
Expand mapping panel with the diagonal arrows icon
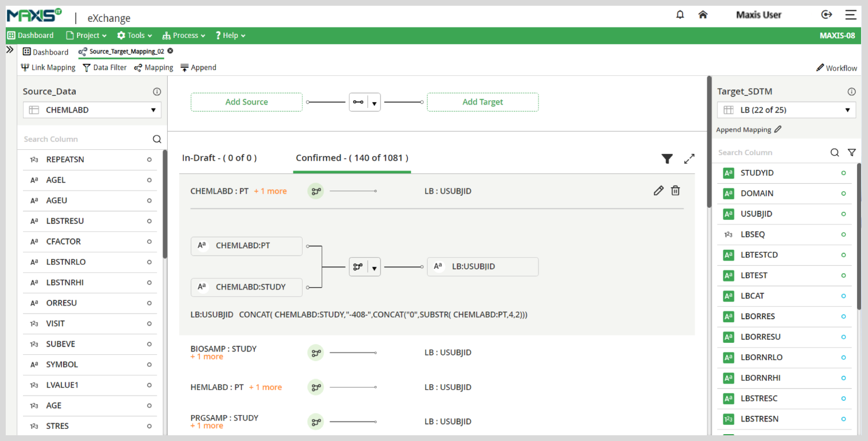(x=689, y=158)
